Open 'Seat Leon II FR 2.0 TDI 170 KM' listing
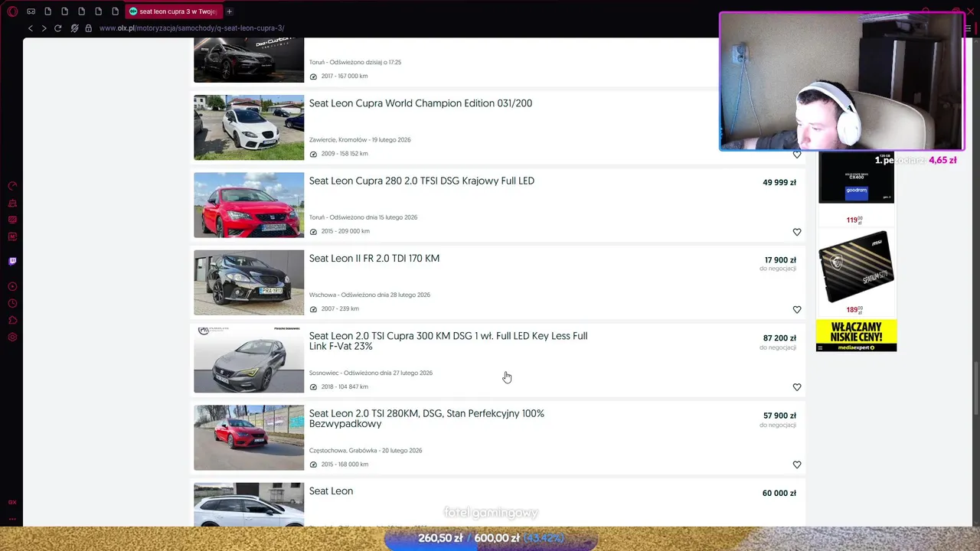 pyautogui.click(x=374, y=259)
